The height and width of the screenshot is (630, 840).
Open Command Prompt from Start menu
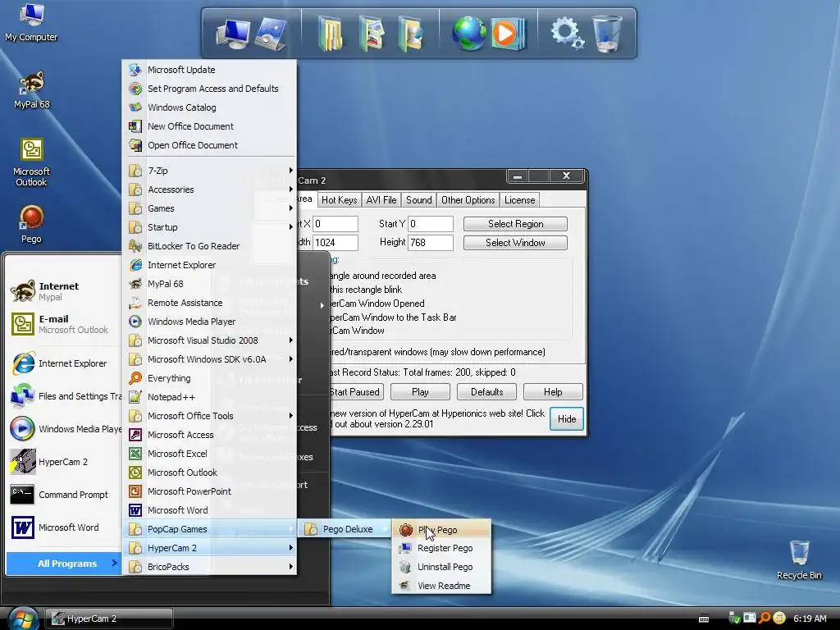[64, 495]
